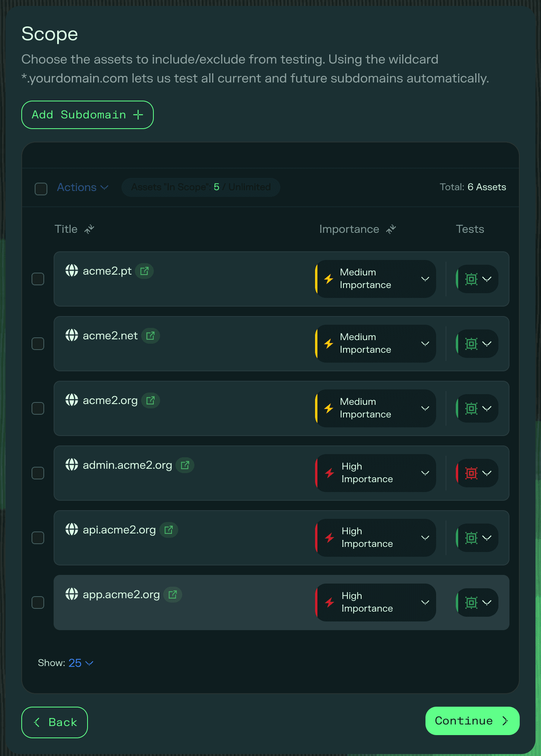541x756 pixels.
Task: Sort assets by Title sort icon
Action: [90, 229]
